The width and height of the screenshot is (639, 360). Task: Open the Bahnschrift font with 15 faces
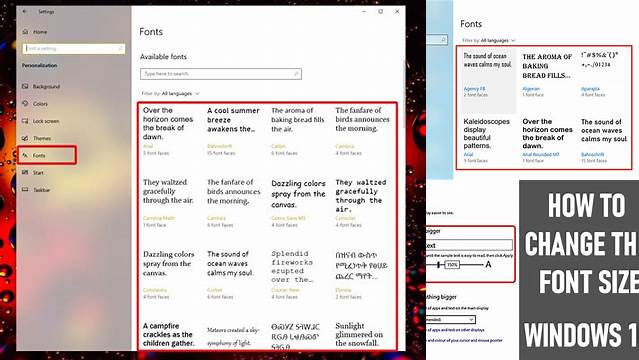point(233,131)
